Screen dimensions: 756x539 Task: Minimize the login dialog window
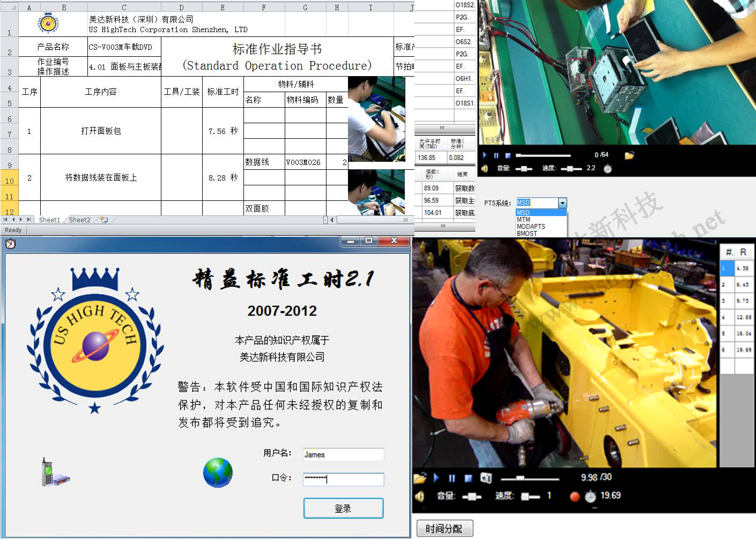point(351,242)
